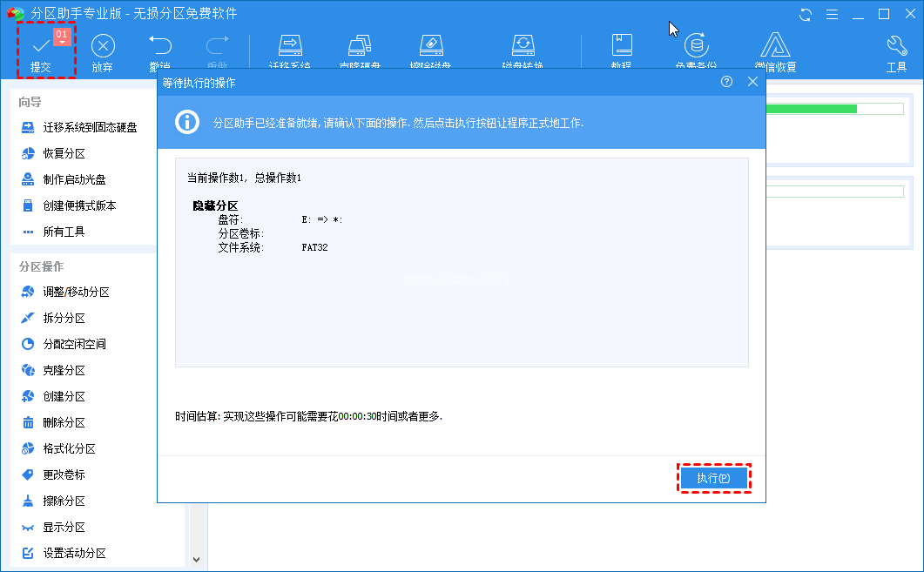Viewport: 924px width, 572px height.
Task: Click the 放弃 (Discard) toolbar icon
Action: click(103, 46)
